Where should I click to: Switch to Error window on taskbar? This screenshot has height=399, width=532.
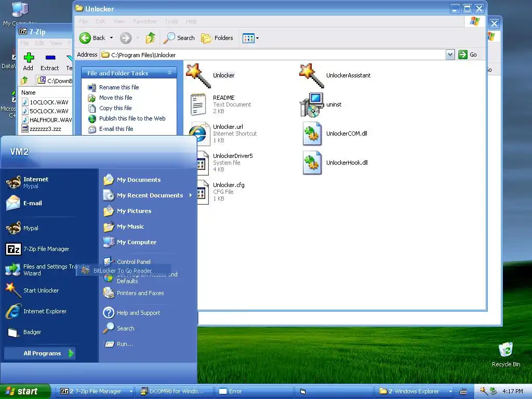tap(253, 391)
